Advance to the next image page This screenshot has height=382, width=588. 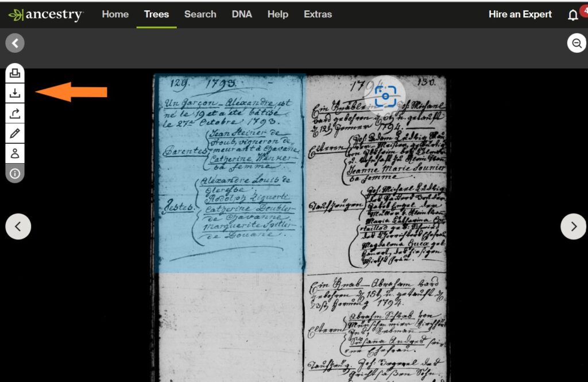573,226
